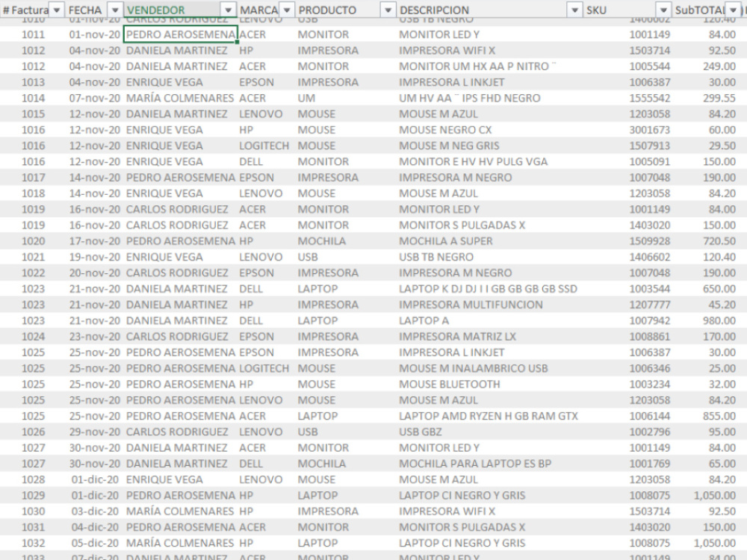Select the PRODUCTO header cell
Screen dimensions: 747x560
tap(346, 10)
